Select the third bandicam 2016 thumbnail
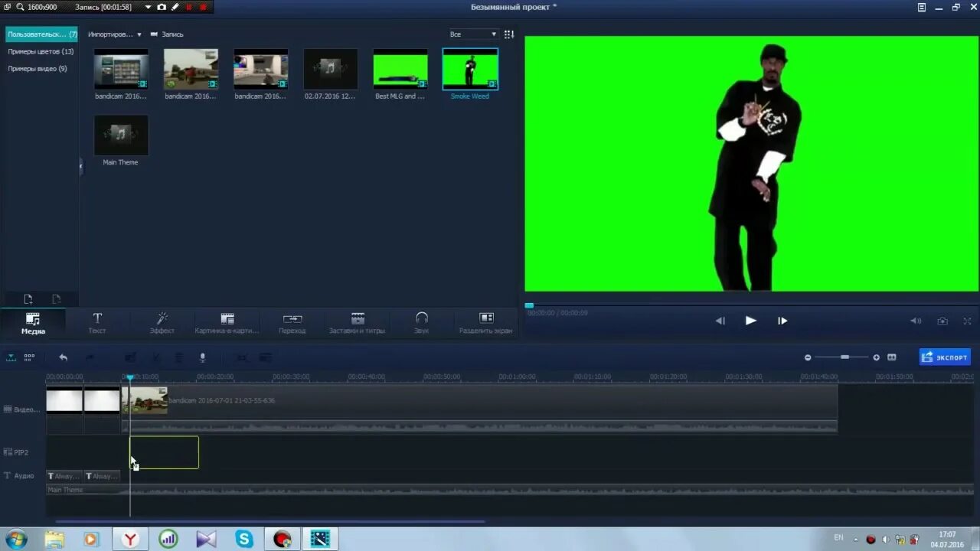 click(261, 70)
